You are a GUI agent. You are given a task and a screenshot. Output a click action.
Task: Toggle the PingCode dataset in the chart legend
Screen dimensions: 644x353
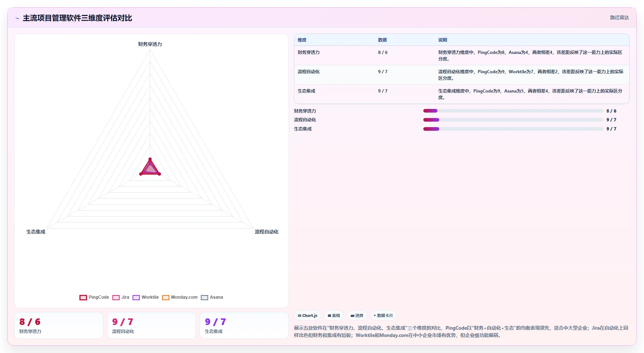pos(94,297)
